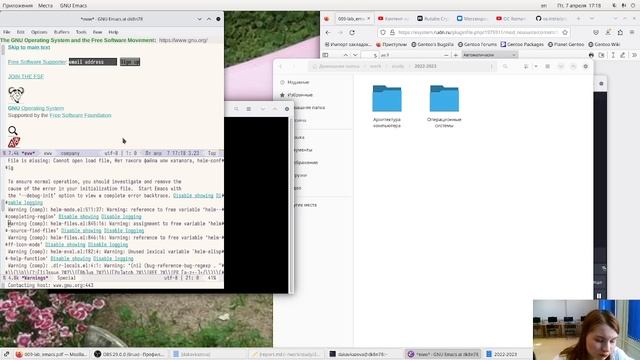Click the PDF page number field
This screenshot has height=360, width=640.
[x=370, y=55]
